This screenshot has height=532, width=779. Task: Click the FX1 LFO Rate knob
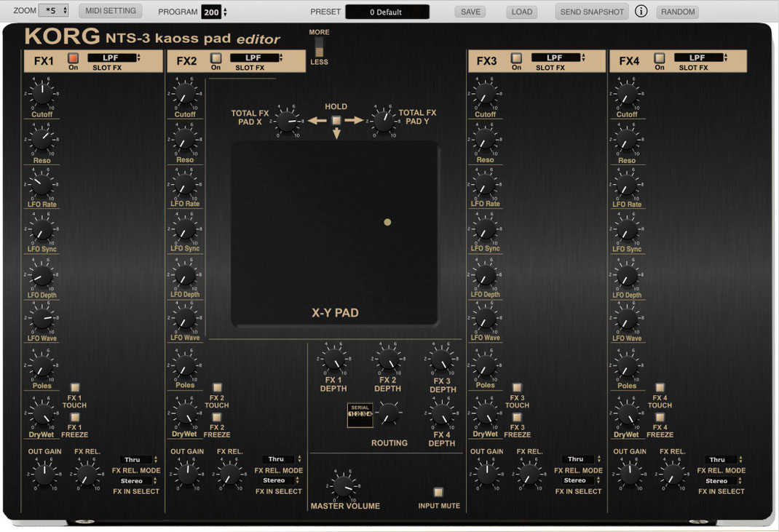pyautogui.click(x=42, y=184)
